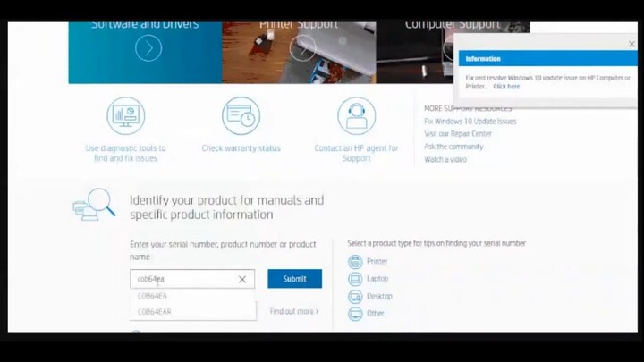Screen dimensions: 644x362
Task: Click the HP agent headset icon
Action: point(357,115)
